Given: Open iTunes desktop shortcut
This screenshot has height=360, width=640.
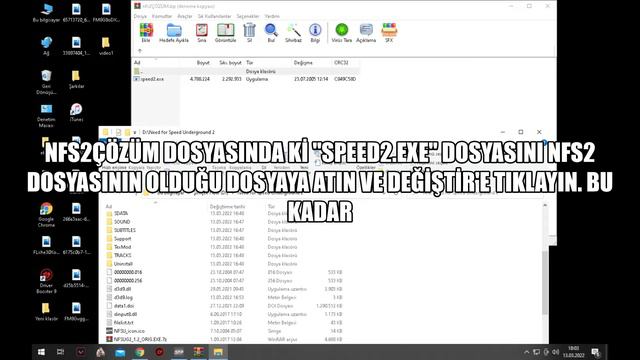Looking at the screenshot, I should tap(76, 113).
